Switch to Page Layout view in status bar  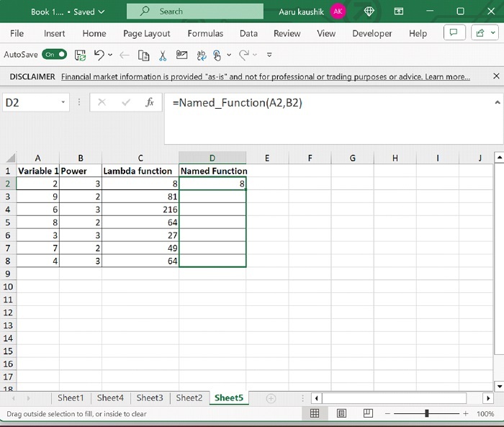341,413
